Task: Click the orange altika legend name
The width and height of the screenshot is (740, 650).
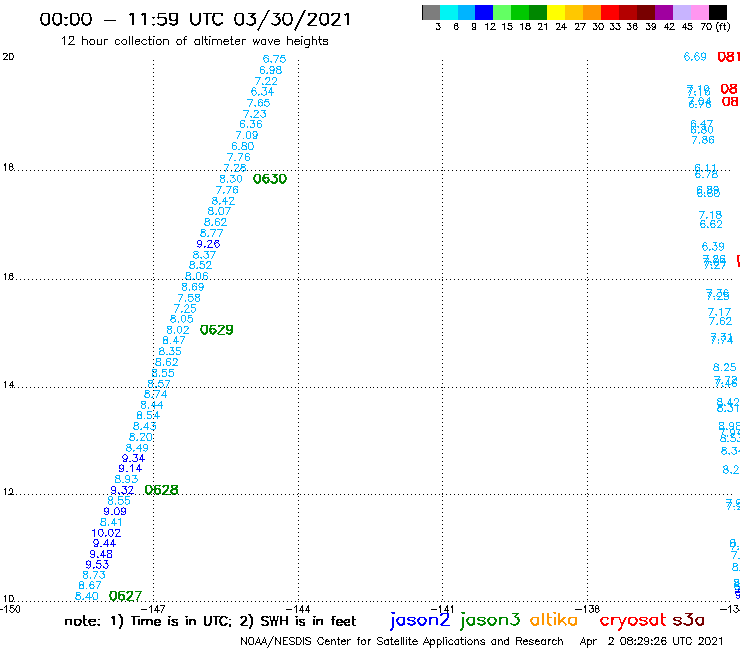Action: click(554, 620)
